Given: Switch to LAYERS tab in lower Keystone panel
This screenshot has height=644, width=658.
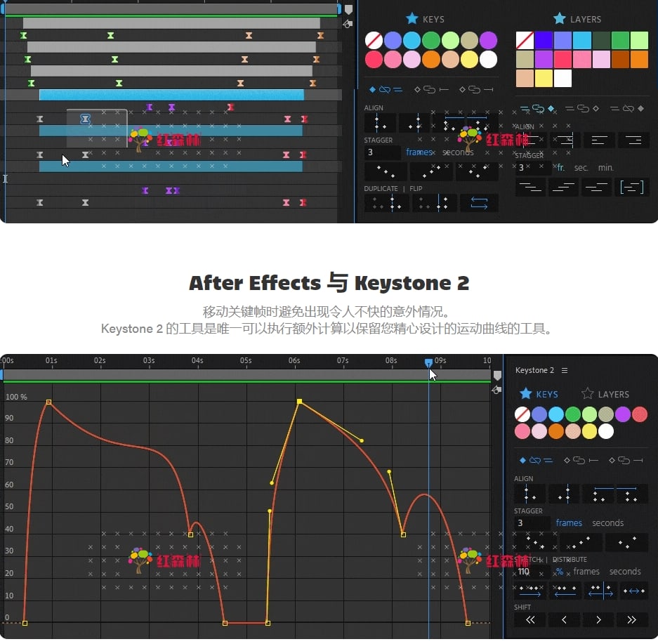Looking at the screenshot, I should point(605,394).
